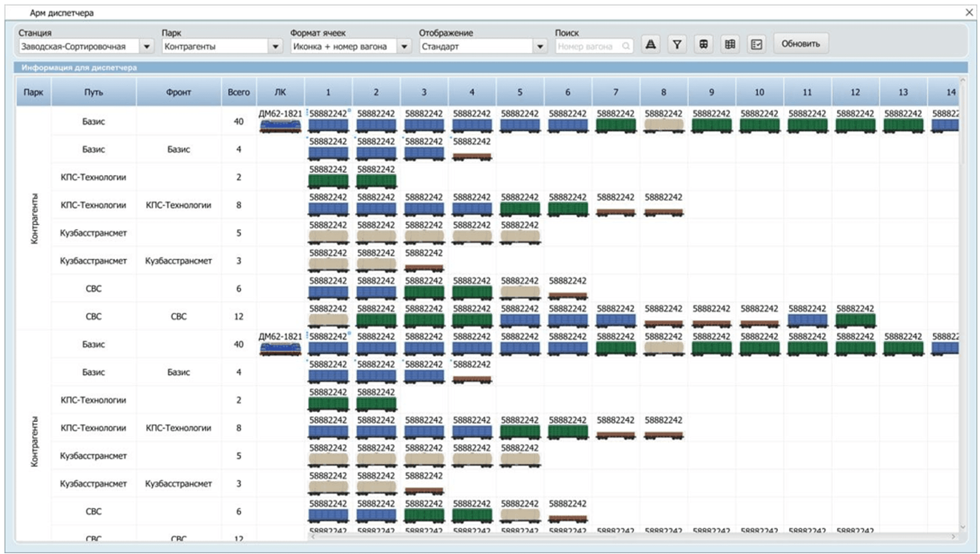Screen dimensions: 980x554
Task: Expand the Отображение dropdown arrow
Action: coord(540,46)
